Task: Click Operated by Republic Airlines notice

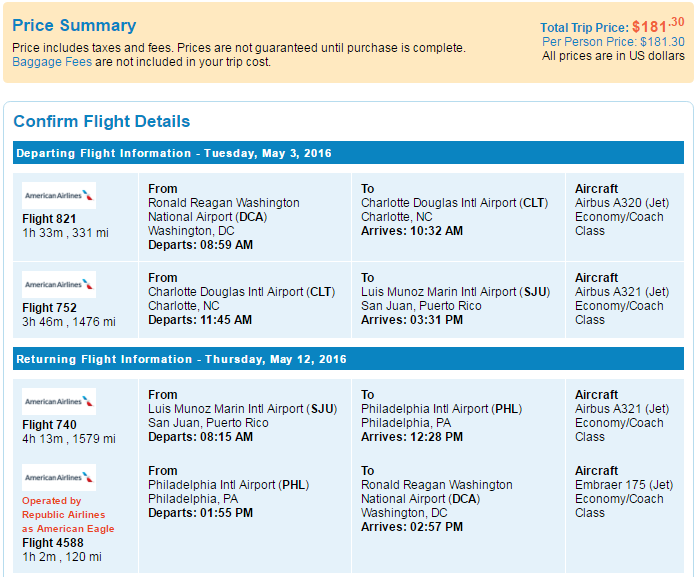Action: 68,515
